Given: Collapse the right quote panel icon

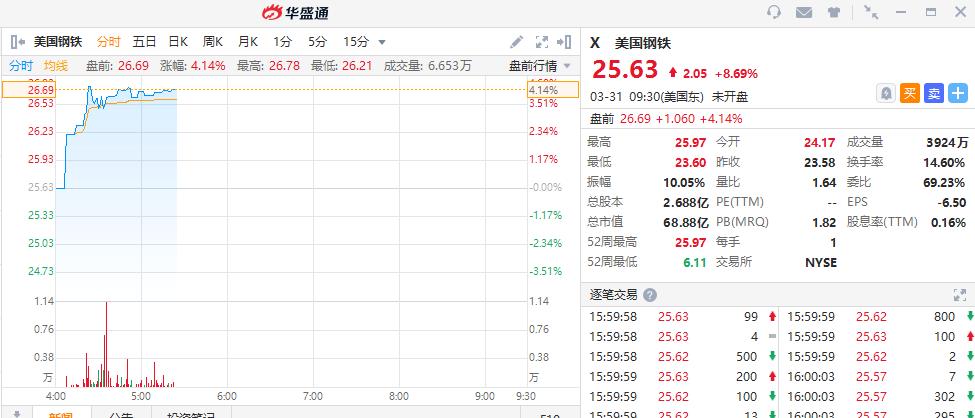Looking at the screenshot, I should pos(564,42).
